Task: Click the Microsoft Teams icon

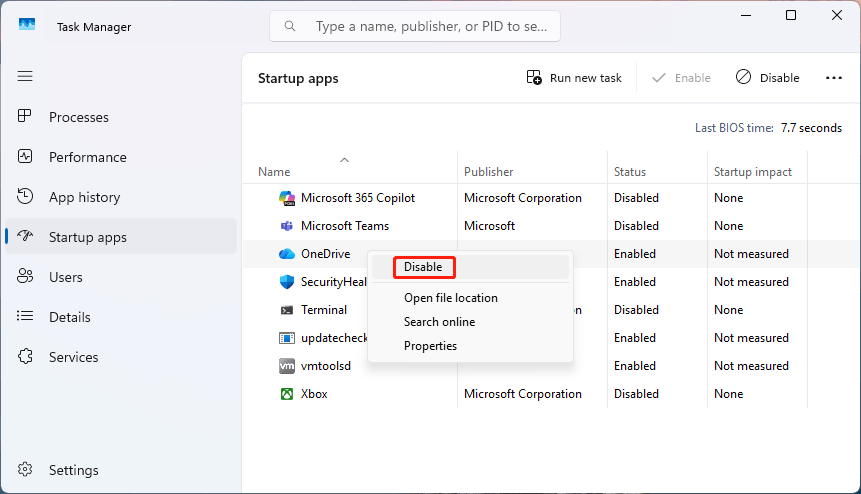Action: [x=287, y=226]
